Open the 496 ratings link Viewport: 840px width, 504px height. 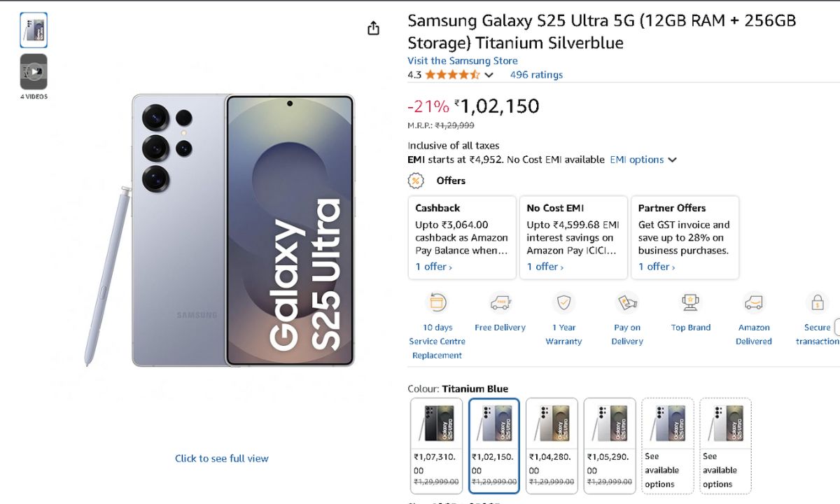point(536,75)
